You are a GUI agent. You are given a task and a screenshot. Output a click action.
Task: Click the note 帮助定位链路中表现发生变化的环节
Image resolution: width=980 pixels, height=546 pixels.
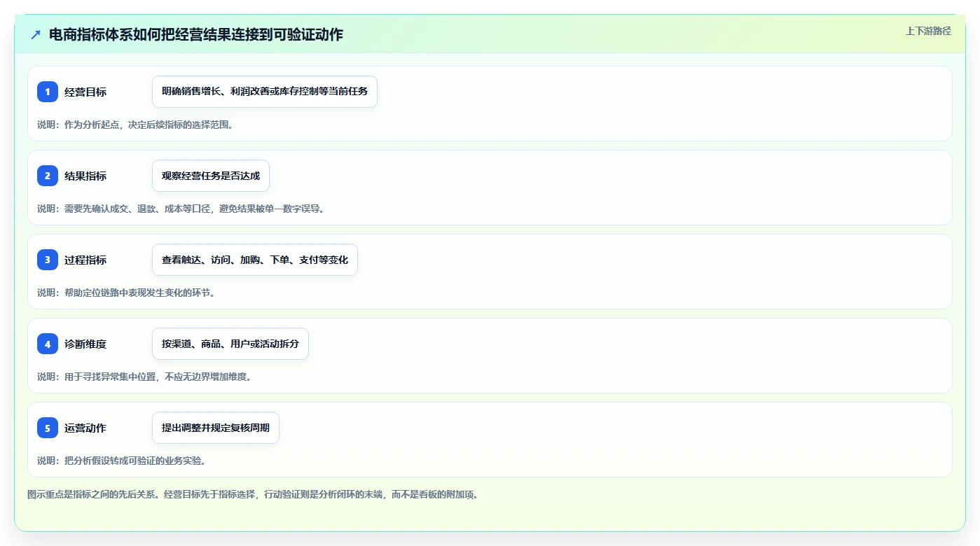125,293
